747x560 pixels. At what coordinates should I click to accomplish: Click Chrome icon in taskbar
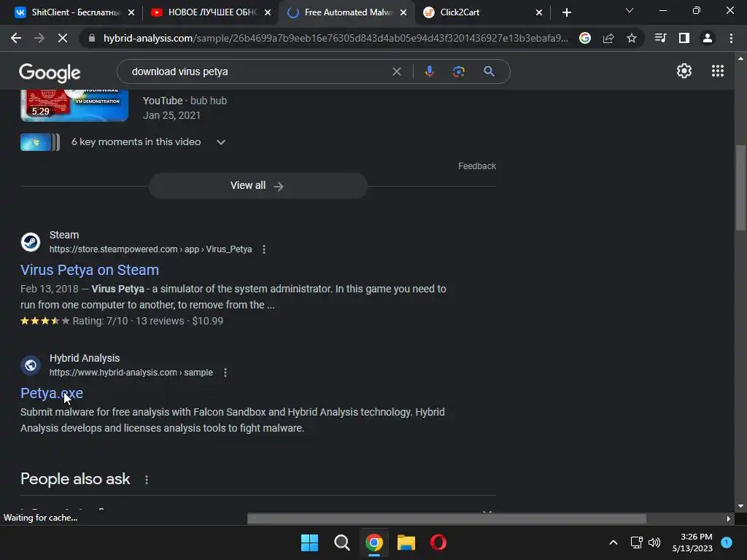pos(374,542)
